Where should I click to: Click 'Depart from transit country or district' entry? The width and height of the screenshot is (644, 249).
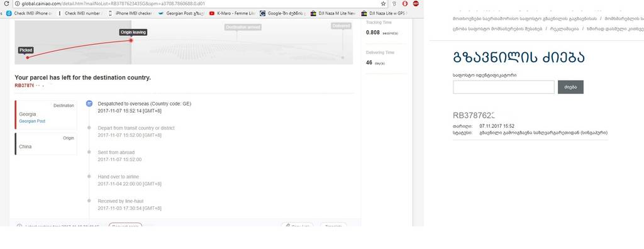click(136, 128)
